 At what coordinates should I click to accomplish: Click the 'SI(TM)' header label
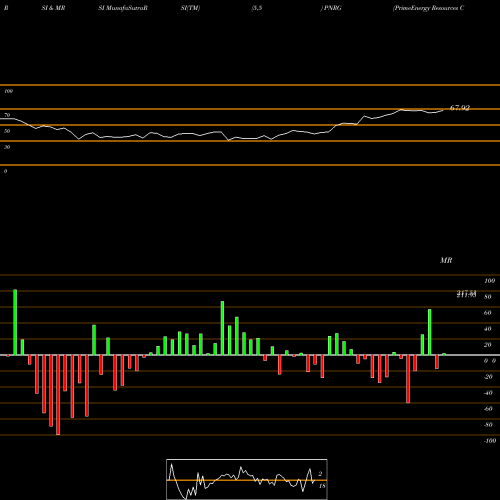point(191,8)
